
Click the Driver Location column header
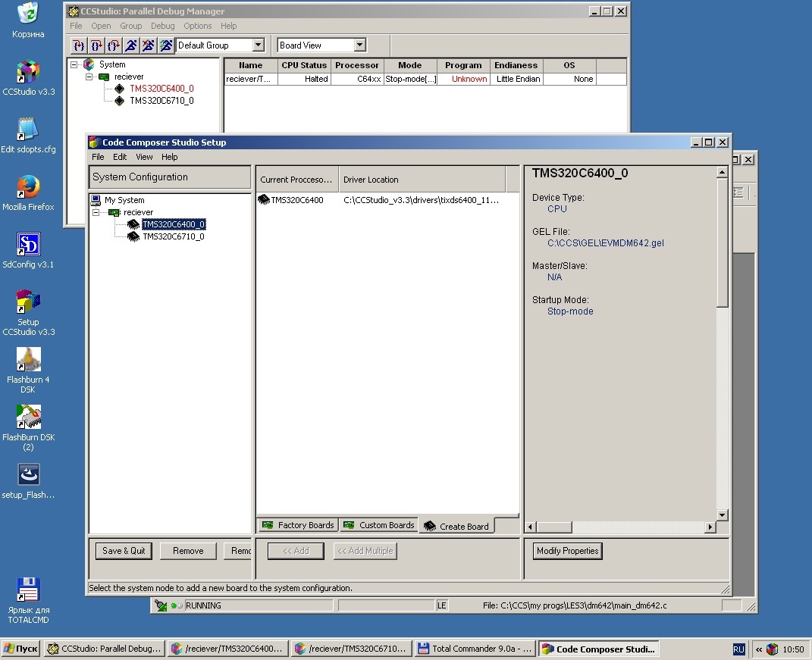pos(422,180)
